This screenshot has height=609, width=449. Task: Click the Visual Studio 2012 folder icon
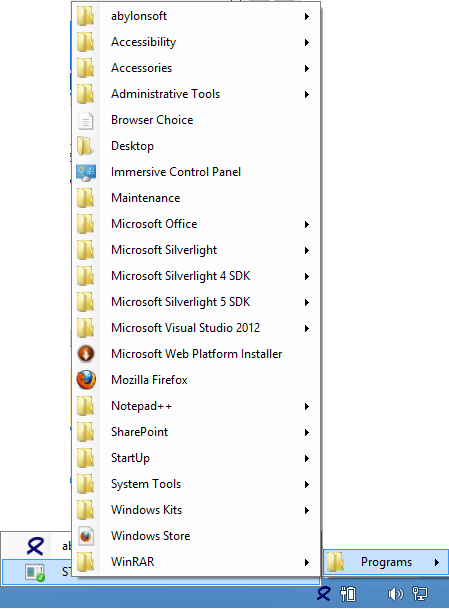coord(85,328)
